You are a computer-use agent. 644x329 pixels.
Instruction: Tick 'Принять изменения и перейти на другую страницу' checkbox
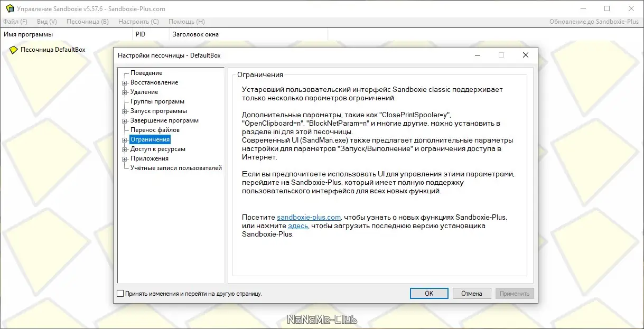click(120, 294)
